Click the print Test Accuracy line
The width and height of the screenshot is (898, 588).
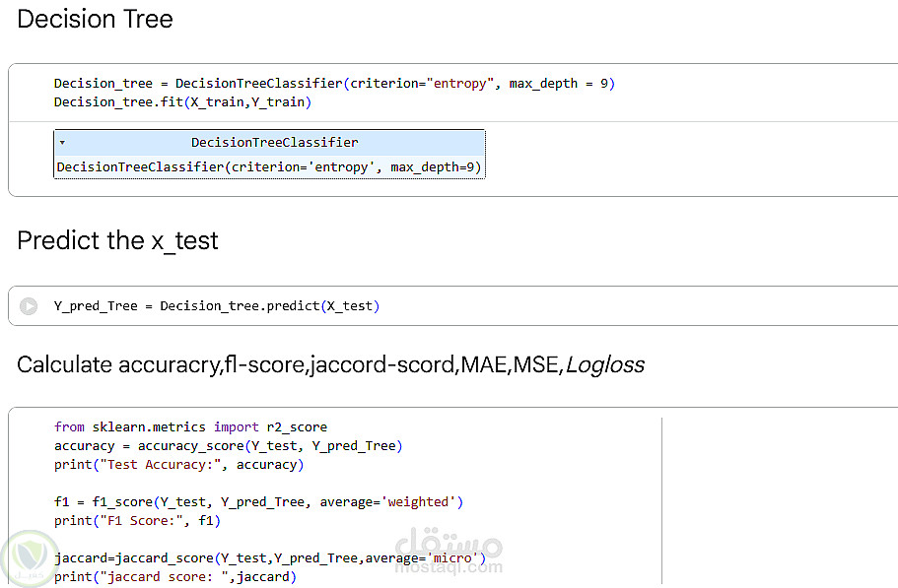coord(178,465)
